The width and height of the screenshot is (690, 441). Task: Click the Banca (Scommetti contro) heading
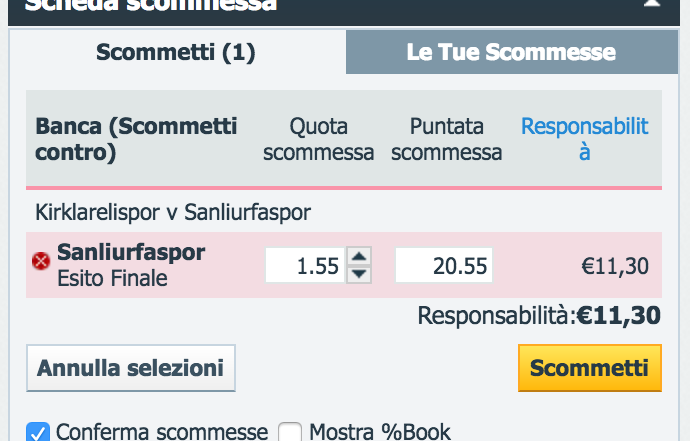(136, 139)
